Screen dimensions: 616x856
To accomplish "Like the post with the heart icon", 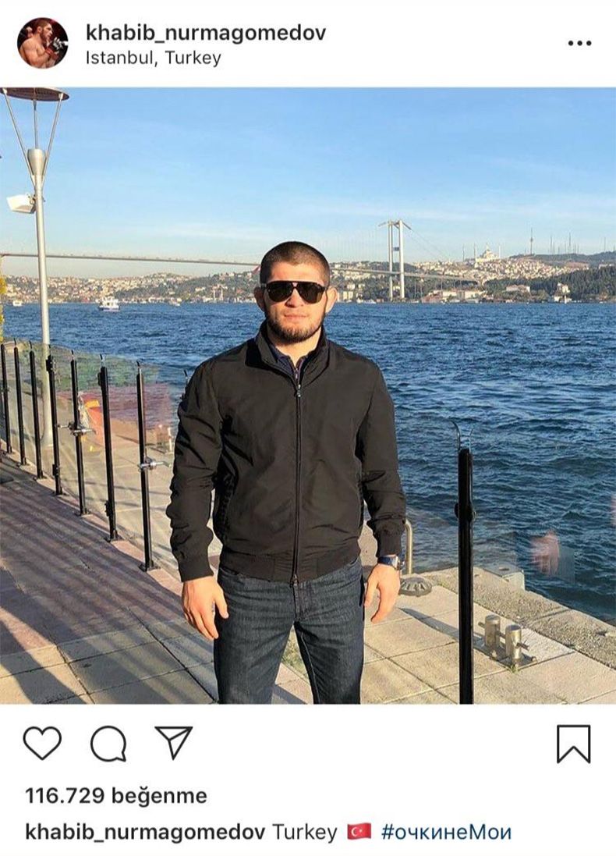I will [42, 743].
